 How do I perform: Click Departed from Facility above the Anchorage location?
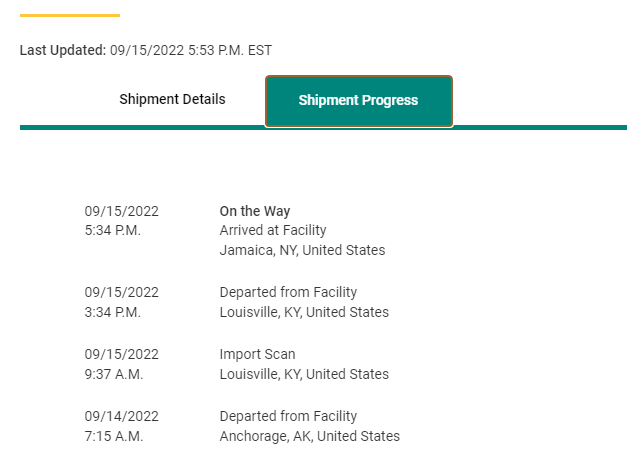point(288,416)
